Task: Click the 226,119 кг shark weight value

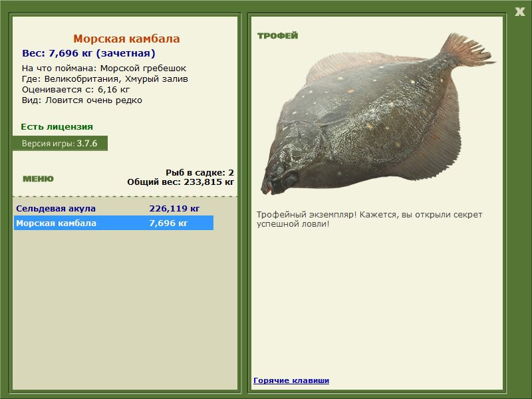Action: 174,209
